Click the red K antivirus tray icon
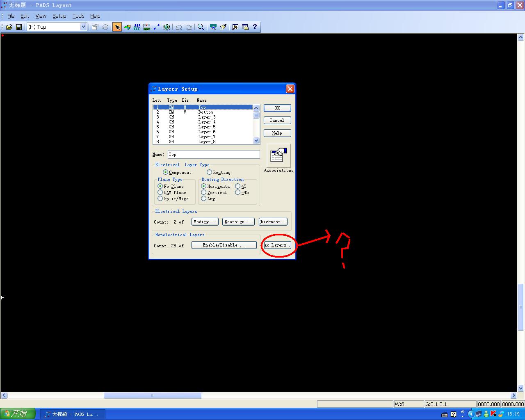 493,414
